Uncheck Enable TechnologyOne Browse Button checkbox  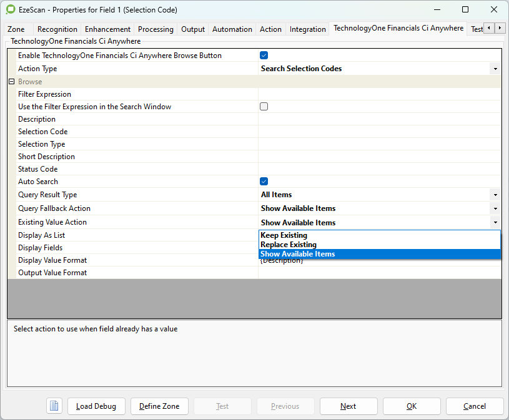click(264, 56)
